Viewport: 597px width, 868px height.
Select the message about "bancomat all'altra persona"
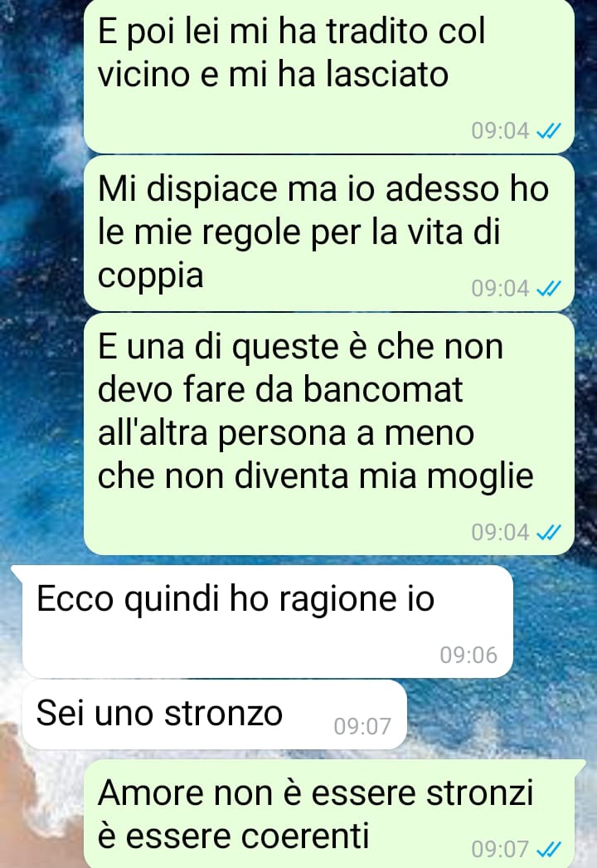coord(328,435)
